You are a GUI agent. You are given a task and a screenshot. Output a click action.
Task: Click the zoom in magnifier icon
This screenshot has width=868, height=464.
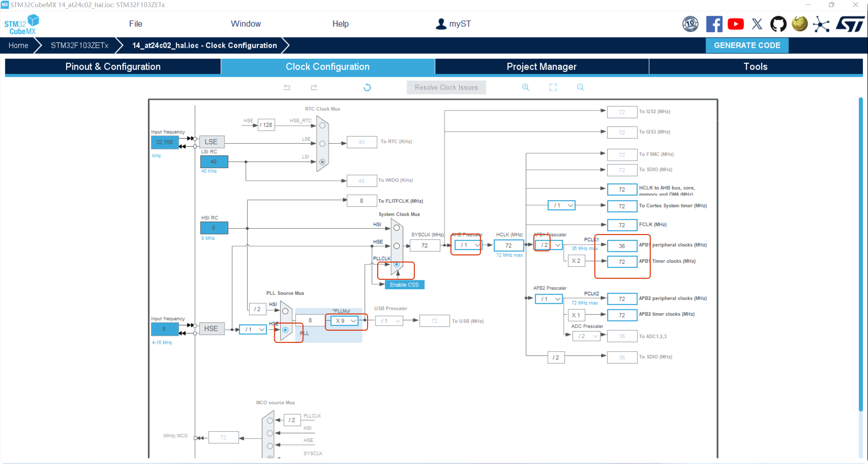[525, 87]
